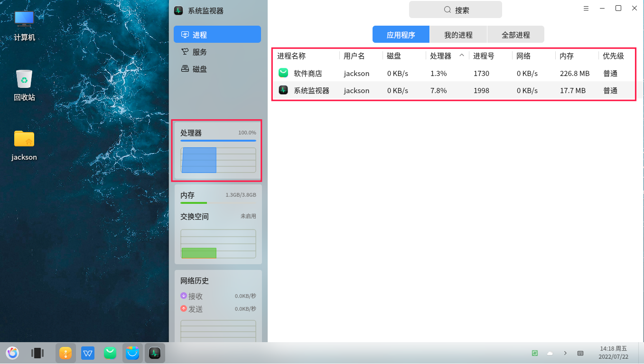Click the 100.0% processor usage label
The image size is (644, 364).
point(247,133)
